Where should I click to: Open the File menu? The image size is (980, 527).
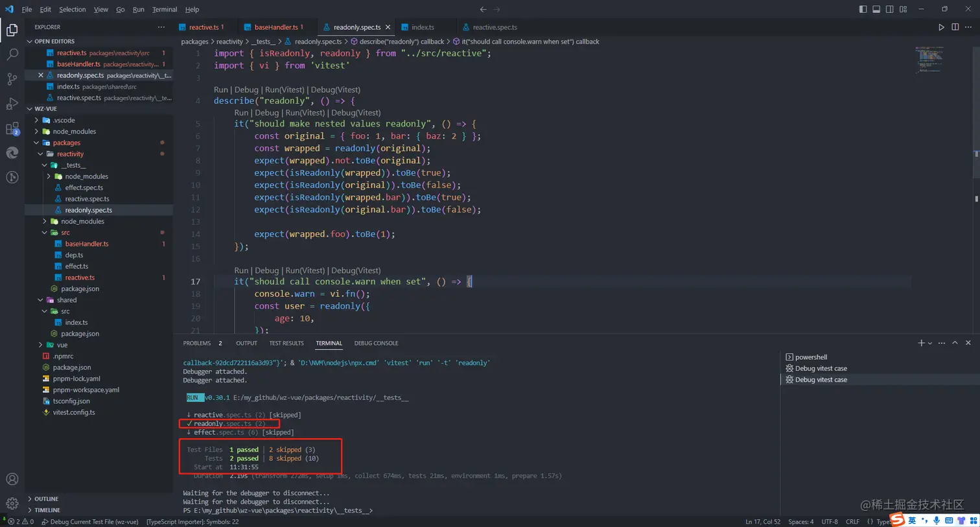(27, 9)
